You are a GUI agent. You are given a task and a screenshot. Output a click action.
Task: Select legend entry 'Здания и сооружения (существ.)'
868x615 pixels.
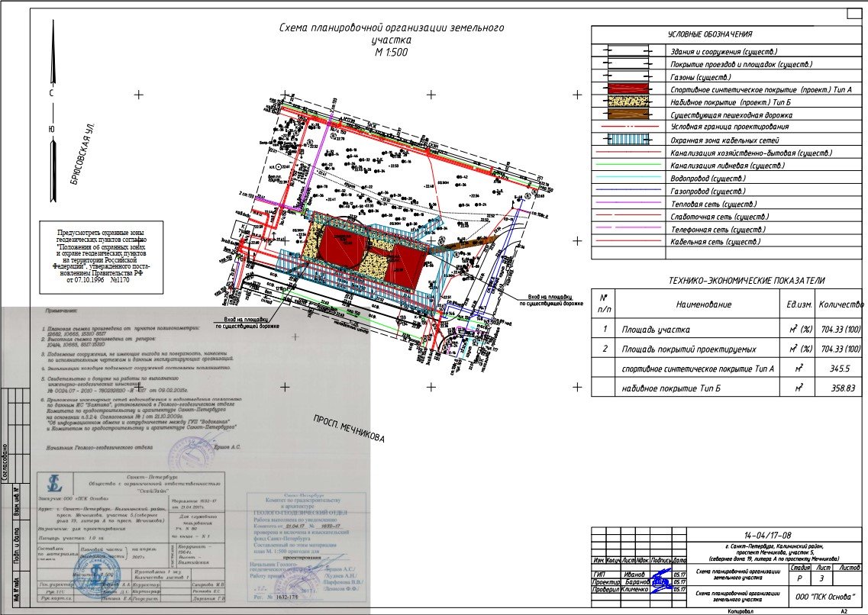[724, 51]
